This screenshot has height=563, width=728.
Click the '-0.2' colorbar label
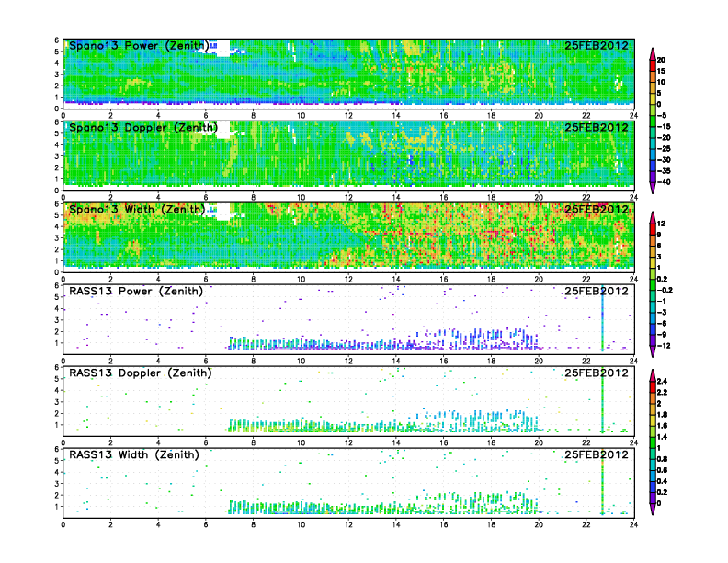point(665,290)
